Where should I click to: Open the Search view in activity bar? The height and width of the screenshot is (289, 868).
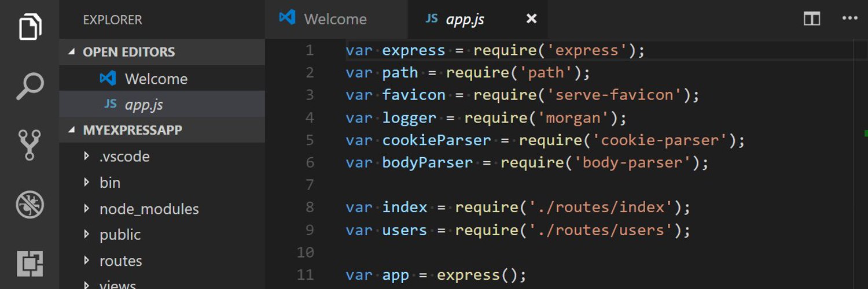click(30, 86)
